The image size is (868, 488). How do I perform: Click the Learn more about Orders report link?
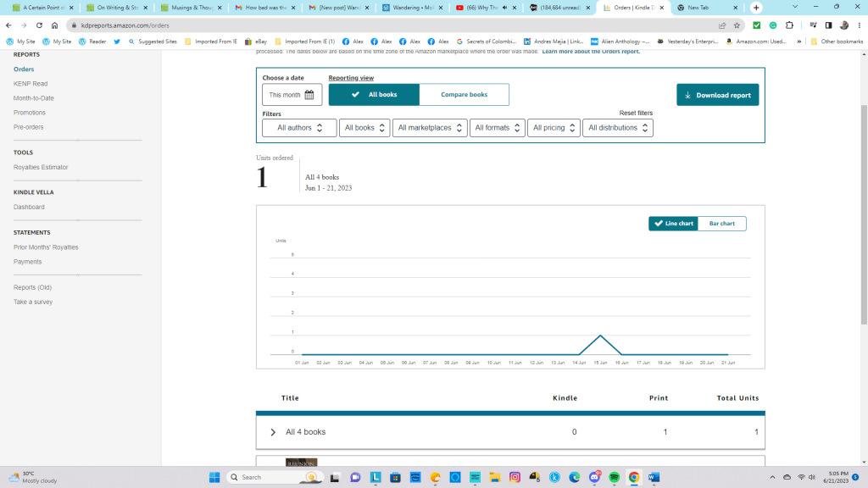click(591, 52)
